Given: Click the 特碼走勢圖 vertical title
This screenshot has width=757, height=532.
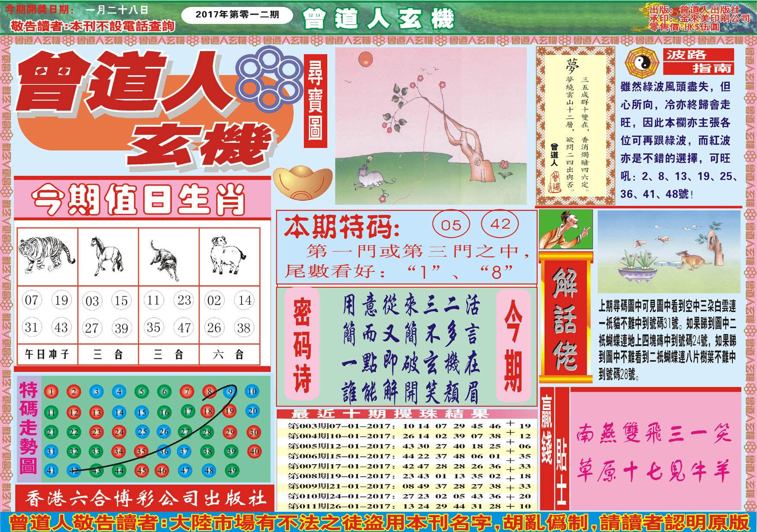Looking at the screenshot, I should point(29,429).
